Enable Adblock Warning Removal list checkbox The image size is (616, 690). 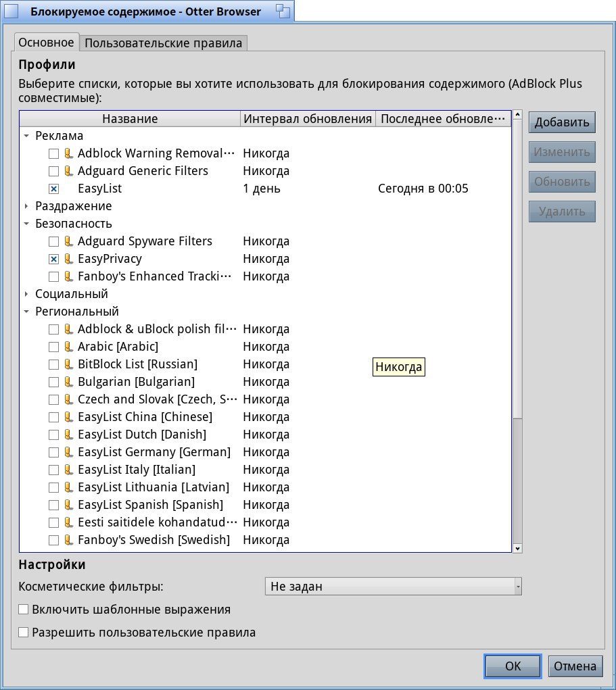click(x=53, y=153)
